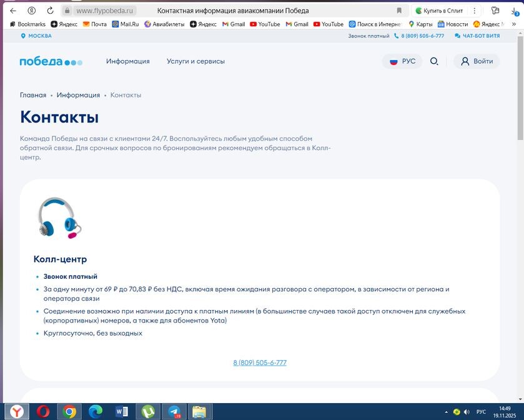Open File Explorer from the taskbar
Image resolution: width=524 pixels, height=420 pixels.
click(200, 412)
